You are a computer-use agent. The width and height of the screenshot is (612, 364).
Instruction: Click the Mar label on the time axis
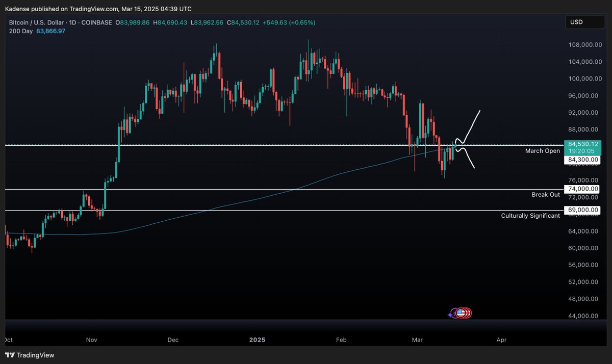coord(418,340)
